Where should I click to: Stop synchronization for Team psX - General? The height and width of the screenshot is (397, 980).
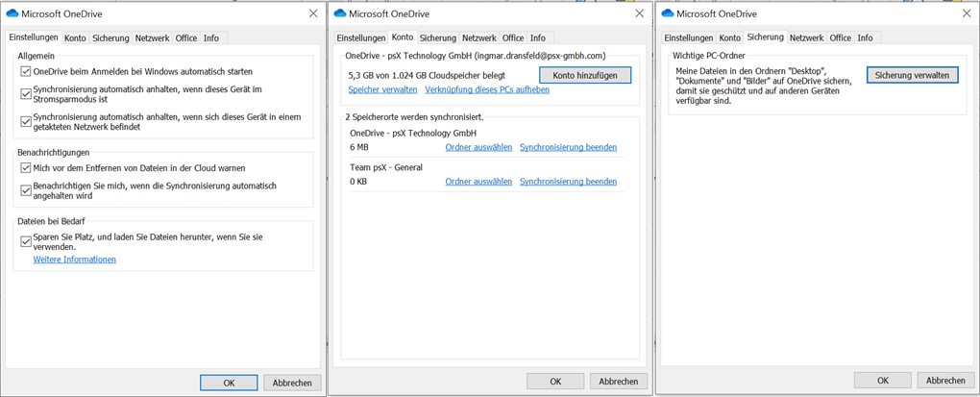tap(568, 181)
